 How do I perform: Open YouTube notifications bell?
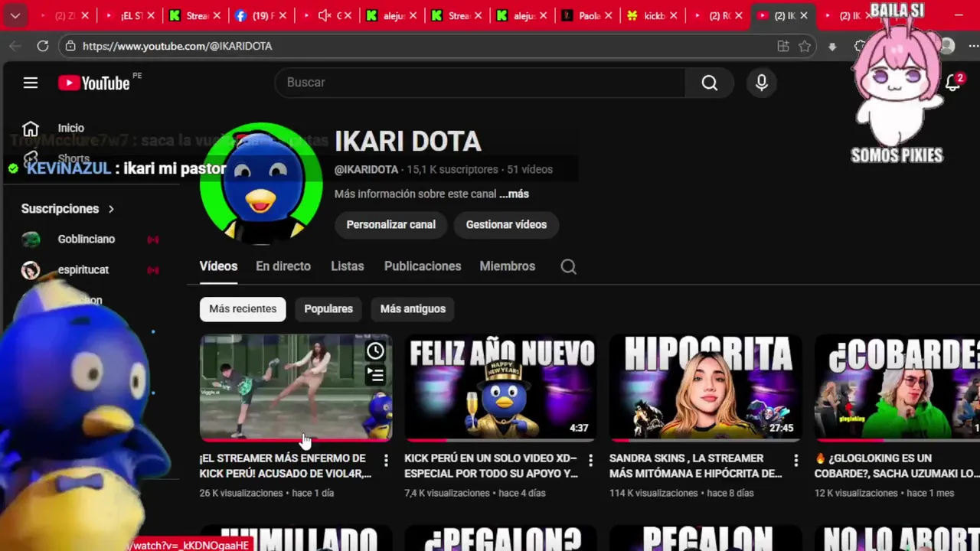click(953, 83)
